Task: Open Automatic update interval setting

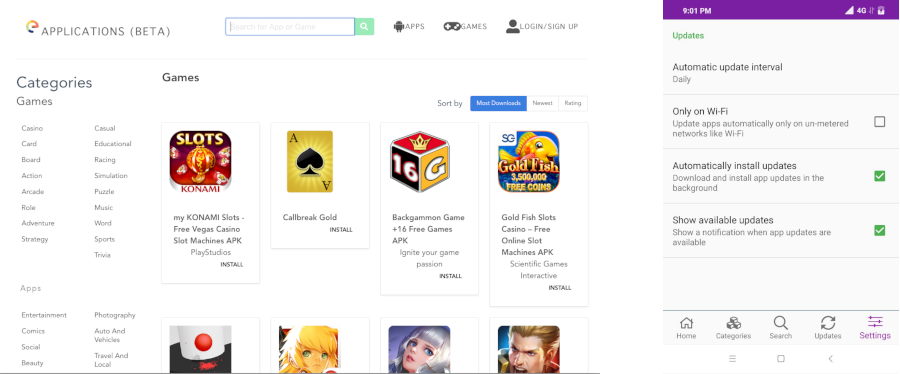Action: [x=781, y=72]
